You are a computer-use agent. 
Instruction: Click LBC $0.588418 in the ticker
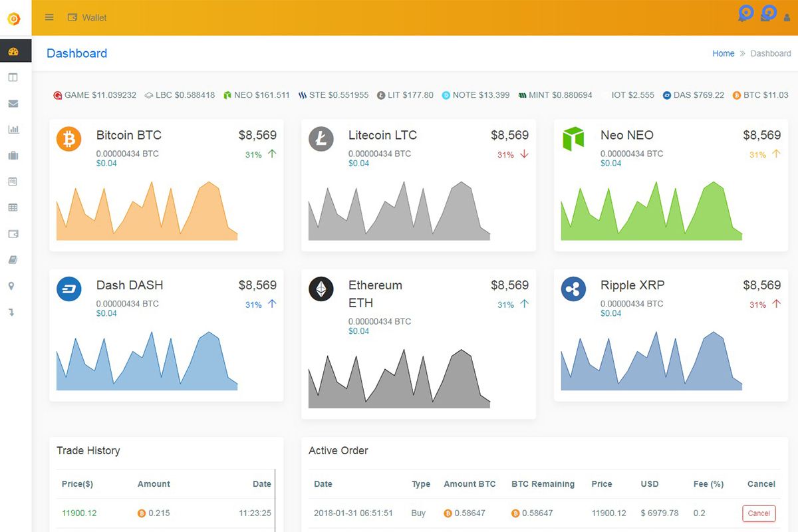(x=180, y=95)
